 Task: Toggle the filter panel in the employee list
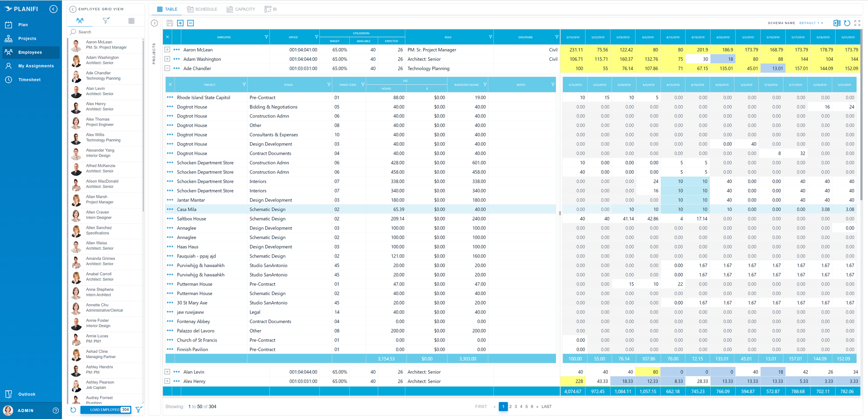pos(106,21)
